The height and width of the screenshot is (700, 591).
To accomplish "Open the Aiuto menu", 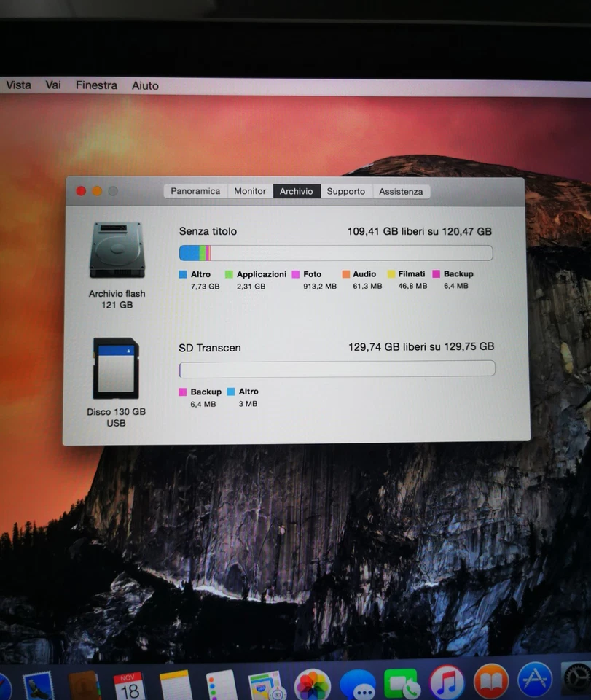I will (144, 85).
